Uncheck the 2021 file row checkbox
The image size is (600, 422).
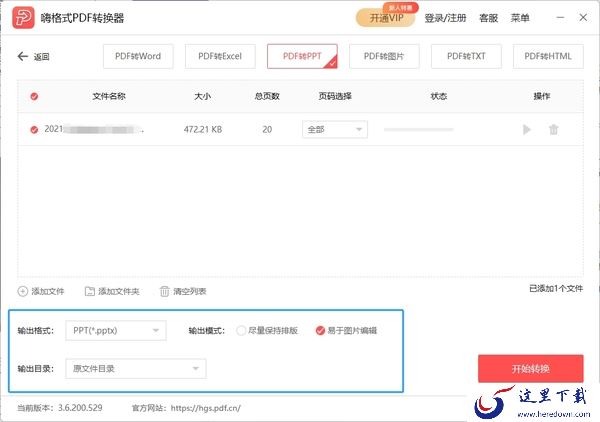pyautogui.click(x=34, y=130)
